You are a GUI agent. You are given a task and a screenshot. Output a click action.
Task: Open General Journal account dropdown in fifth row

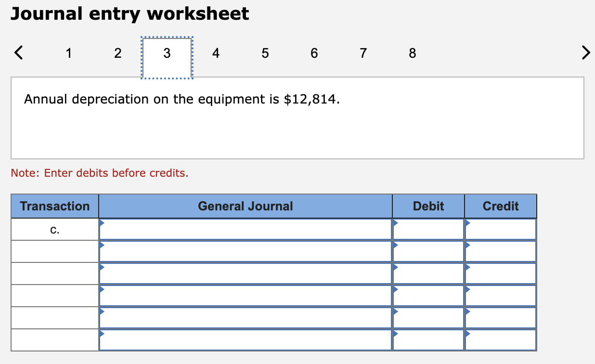(246, 318)
